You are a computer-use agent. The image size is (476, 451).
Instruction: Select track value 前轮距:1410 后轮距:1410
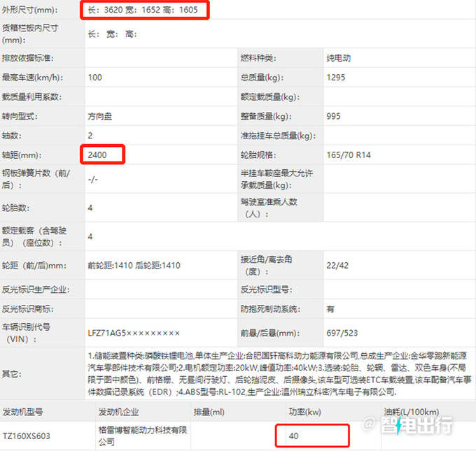(x=134, y=266)
